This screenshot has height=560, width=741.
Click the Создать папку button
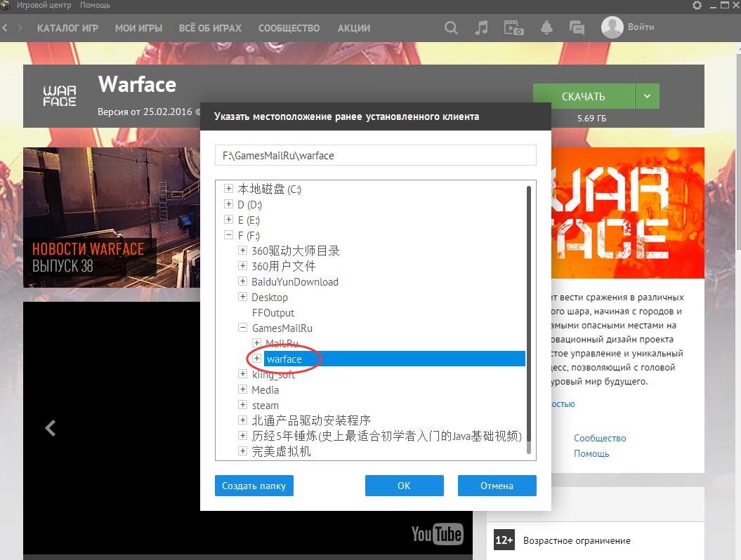pos(254,486)
